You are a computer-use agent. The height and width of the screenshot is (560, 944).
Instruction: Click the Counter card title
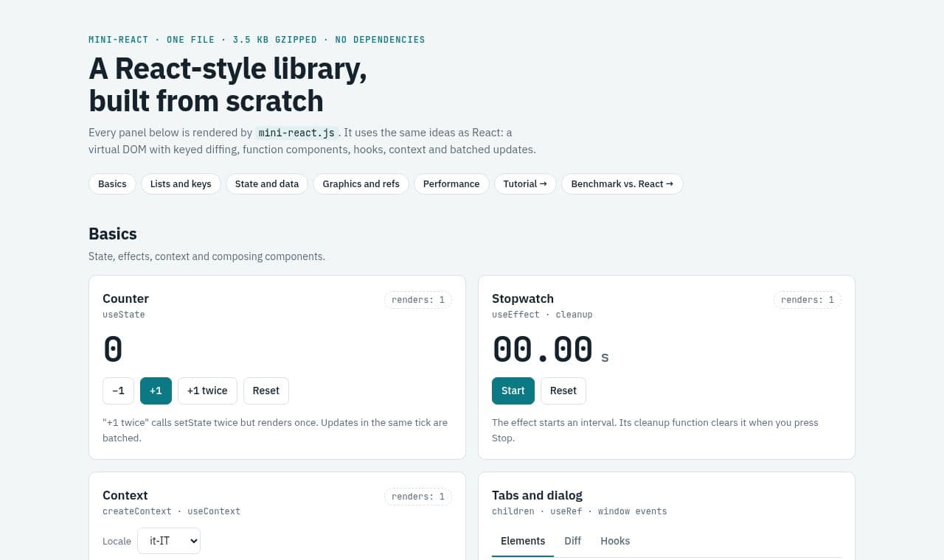125,298
